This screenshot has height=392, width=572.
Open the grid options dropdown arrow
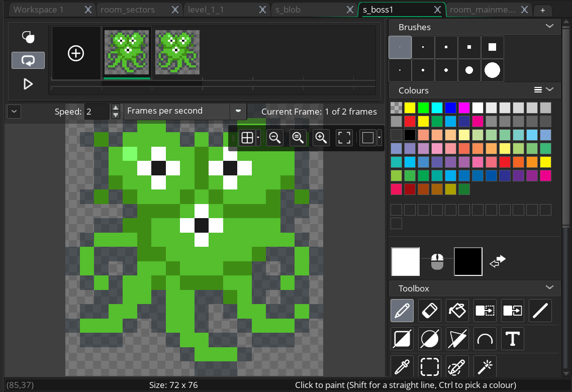(258, 138)
